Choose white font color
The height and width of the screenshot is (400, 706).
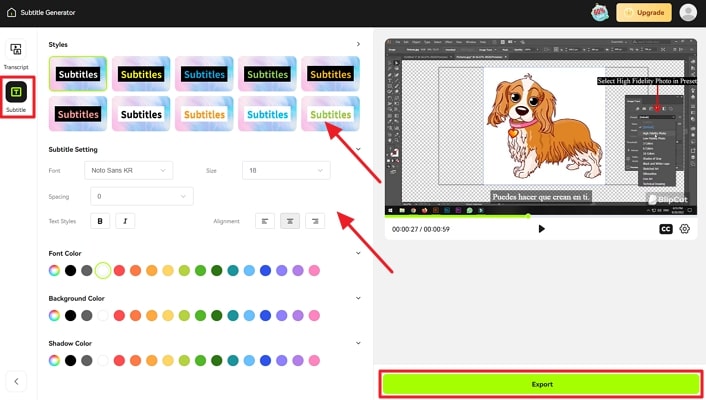[103, 270]
